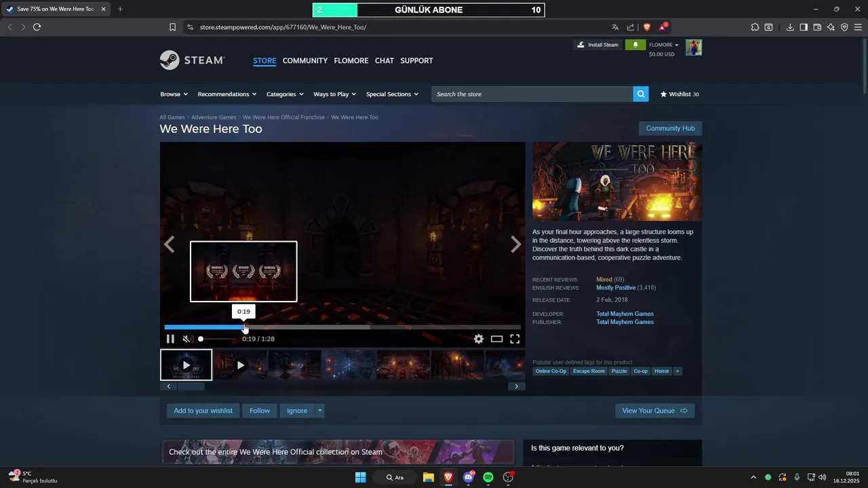Click the plus button to add tags
The width and height of the screenshot is (868, 488).
click(677, 371)
